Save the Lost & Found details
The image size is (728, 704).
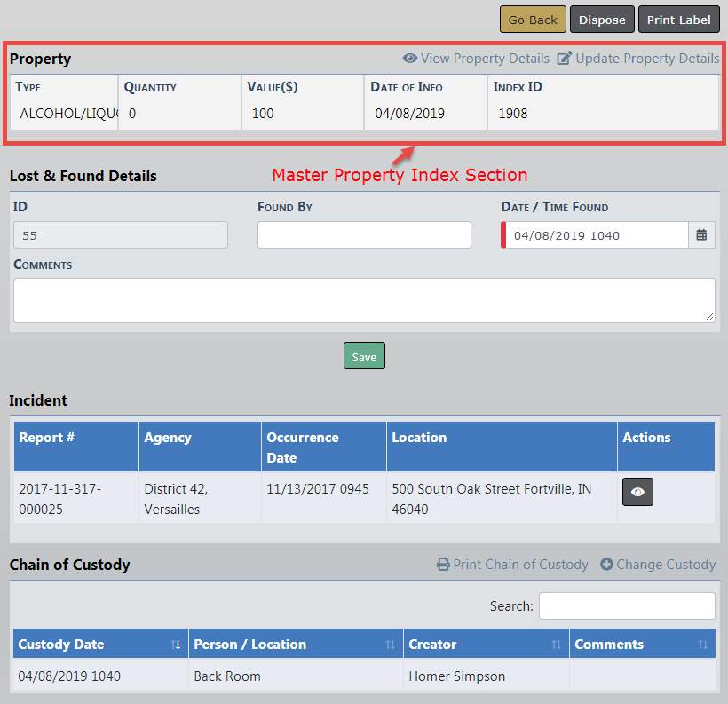[364, 357]
